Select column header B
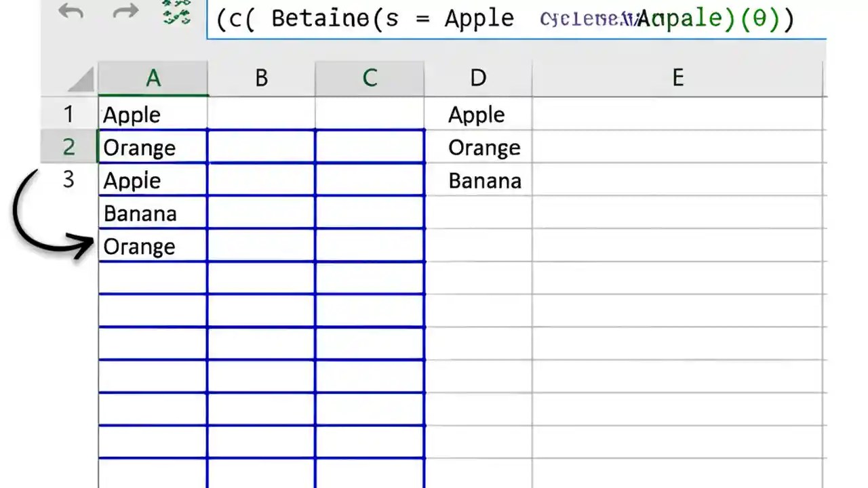This screenshot has width=868, height=488. [261, 78]
